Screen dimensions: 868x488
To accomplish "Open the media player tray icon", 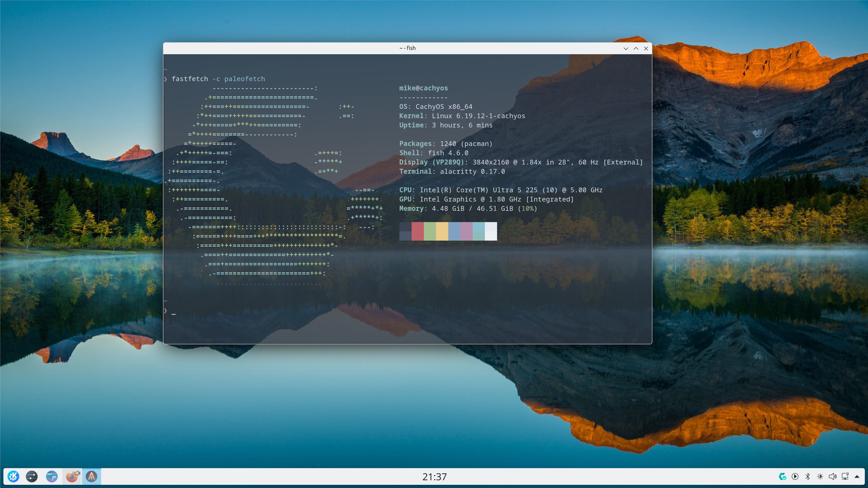I will coord(795,476).
